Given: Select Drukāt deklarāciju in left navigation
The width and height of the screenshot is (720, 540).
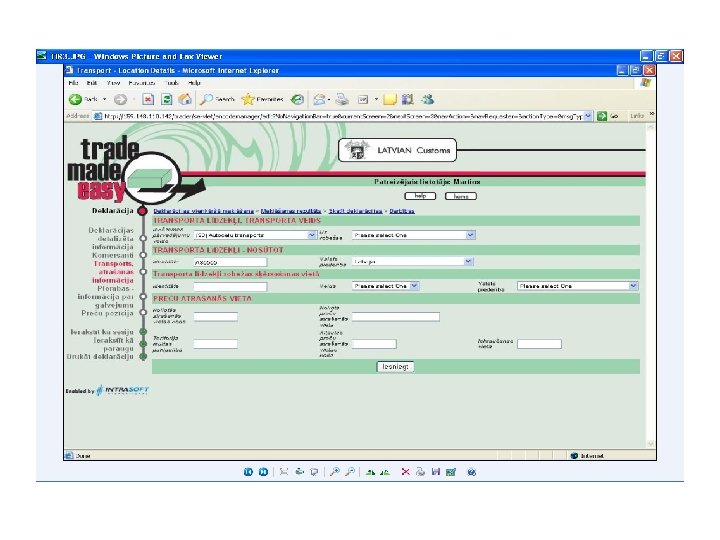Looking at the screenshot, I should click(100, 356).
